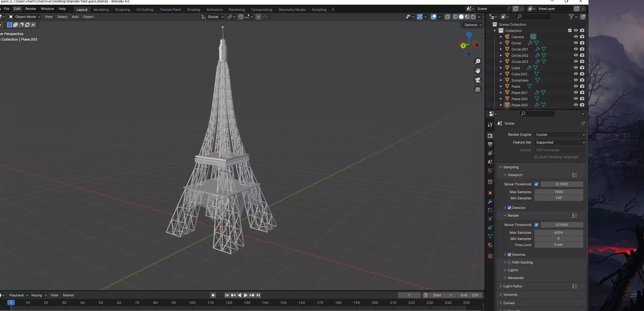
Task: Open the Tool settings properties tab
Action: (490, 125)
